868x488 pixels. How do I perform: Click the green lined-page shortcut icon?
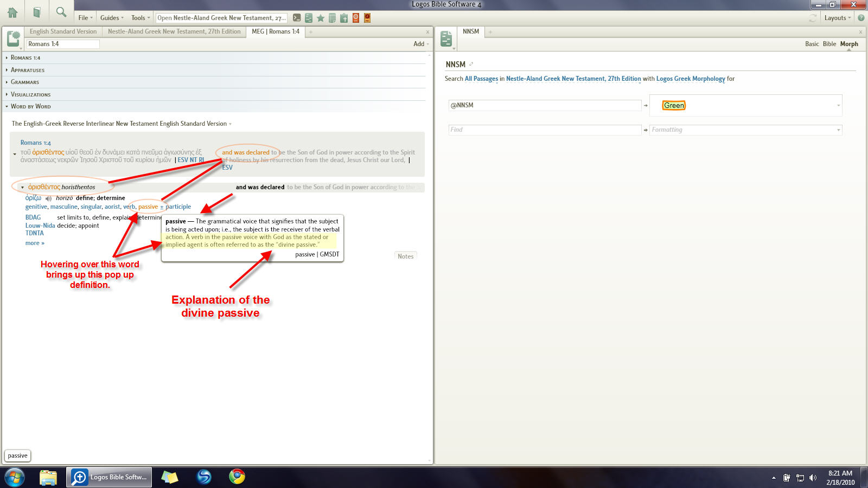(332, 18)
